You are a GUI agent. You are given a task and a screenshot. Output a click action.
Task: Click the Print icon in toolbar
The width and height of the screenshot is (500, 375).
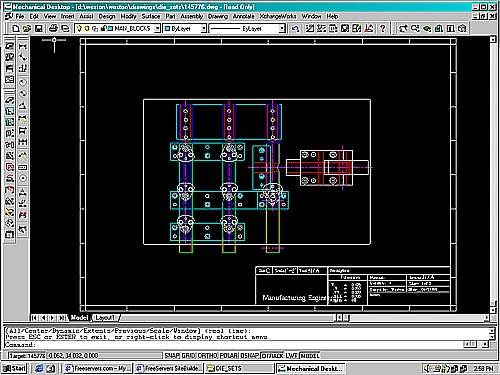click(53, 29)
